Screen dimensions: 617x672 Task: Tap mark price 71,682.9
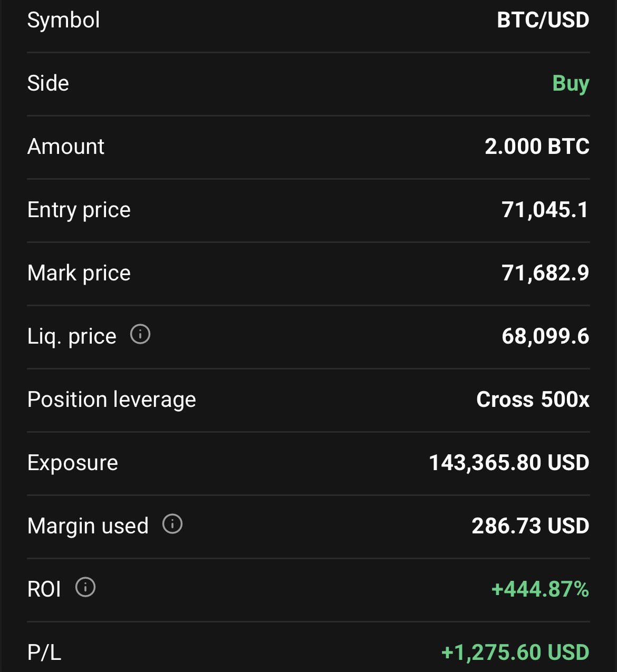(545, 273)
